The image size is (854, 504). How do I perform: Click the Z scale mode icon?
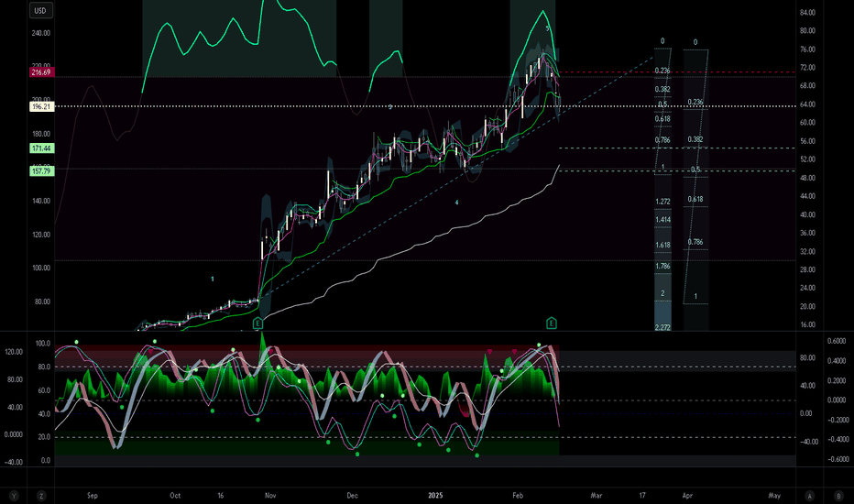pos(41,496)
